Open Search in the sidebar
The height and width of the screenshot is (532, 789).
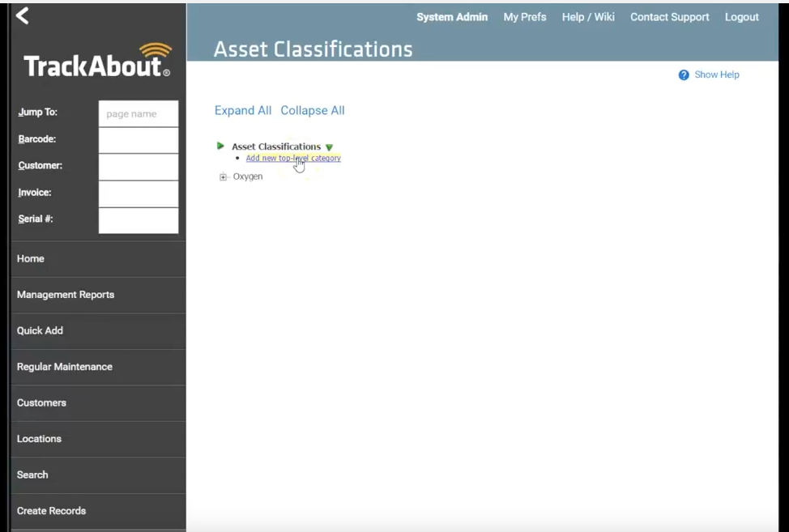[99, 475]
